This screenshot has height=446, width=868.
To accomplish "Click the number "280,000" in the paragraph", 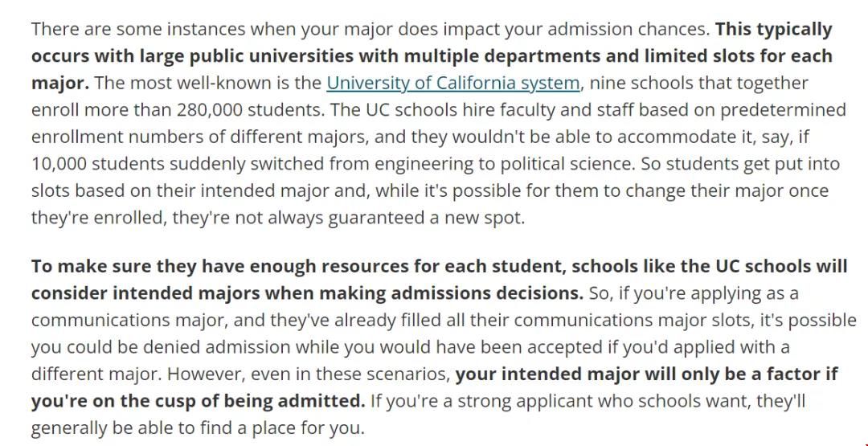I will 209,110.
